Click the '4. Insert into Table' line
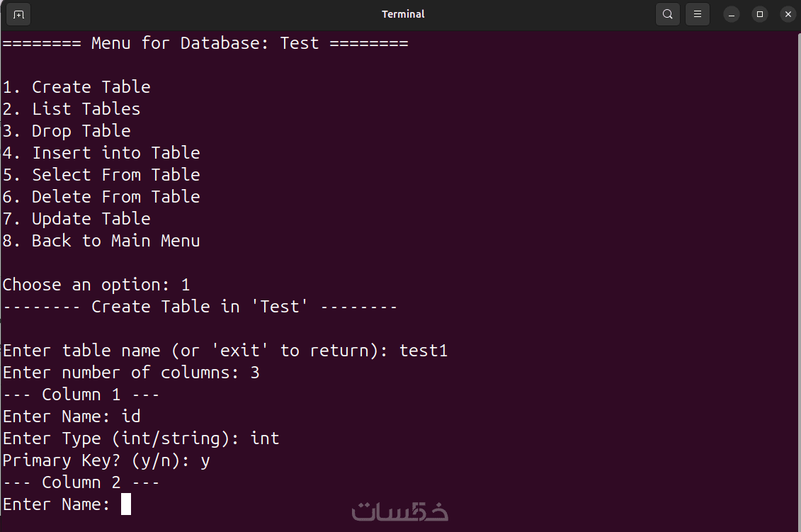Screen dimensions: 801x532 point(101,153)
